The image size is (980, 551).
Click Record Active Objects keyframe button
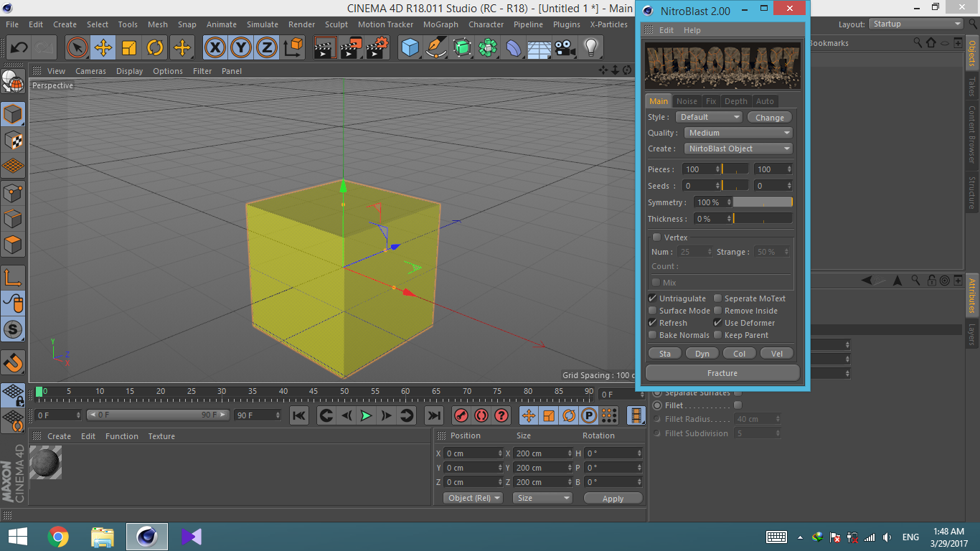(461, 415)
